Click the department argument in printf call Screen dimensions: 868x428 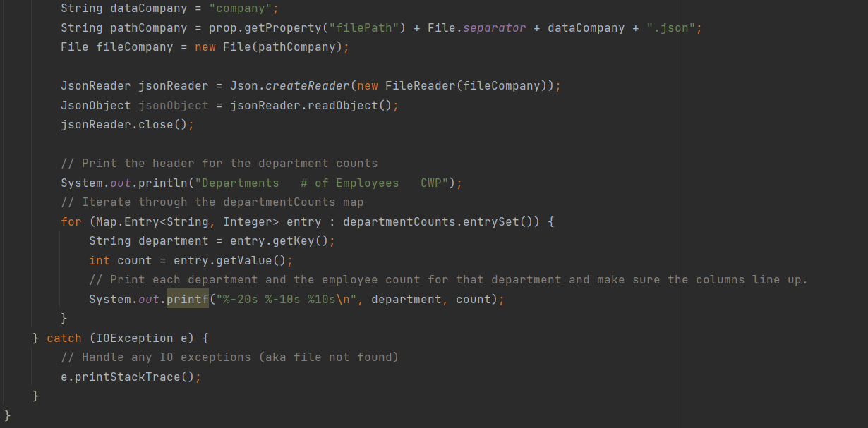[x=406, y=300]
